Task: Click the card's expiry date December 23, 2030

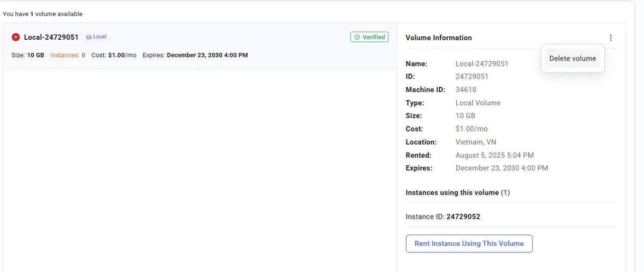Action: (x=207, y=55)
